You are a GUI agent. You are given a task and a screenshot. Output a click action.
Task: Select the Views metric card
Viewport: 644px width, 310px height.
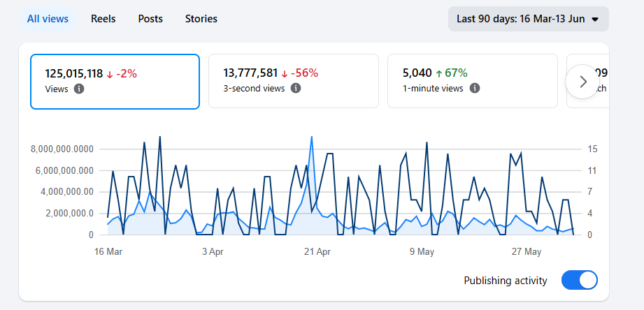pos(115,82)
